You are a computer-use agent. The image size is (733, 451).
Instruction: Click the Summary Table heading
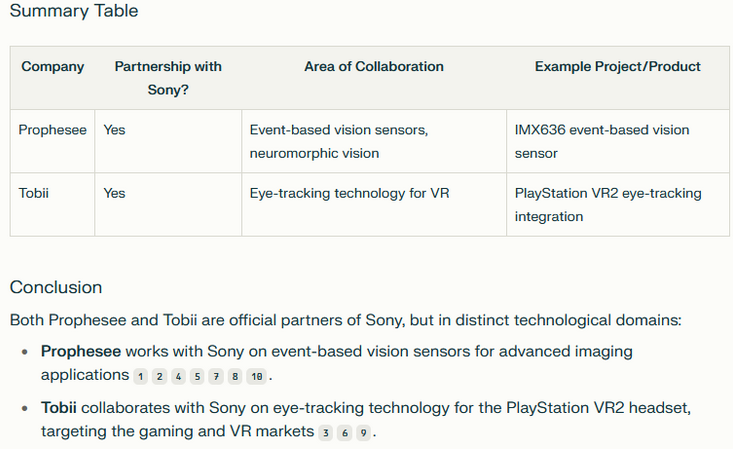(x=74, y=11)
